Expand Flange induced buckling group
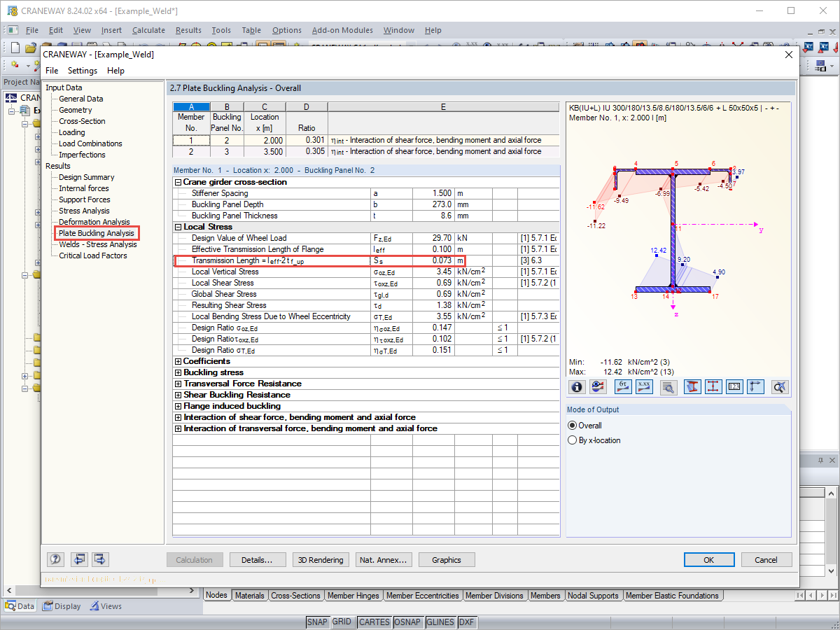The height and width of the screenshot is (630, 840). (178, 406)
